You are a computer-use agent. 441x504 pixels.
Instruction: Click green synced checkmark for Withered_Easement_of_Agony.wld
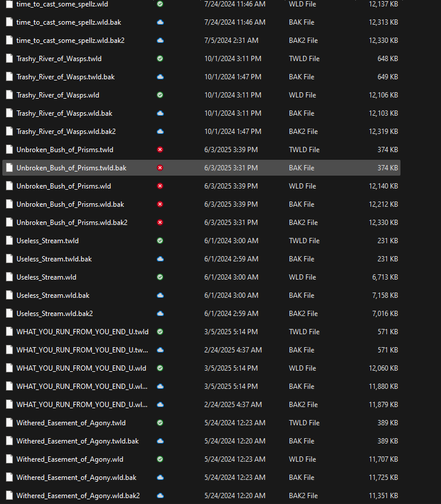point(160,459)
